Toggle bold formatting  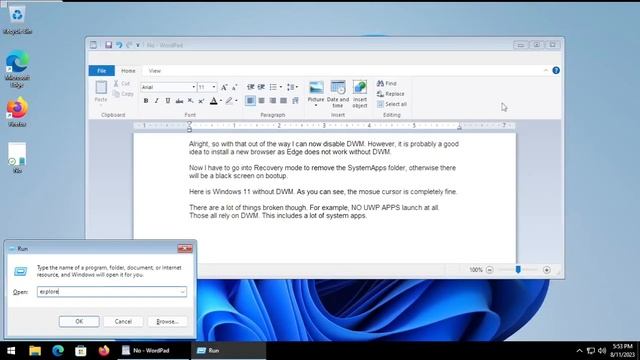146,100
